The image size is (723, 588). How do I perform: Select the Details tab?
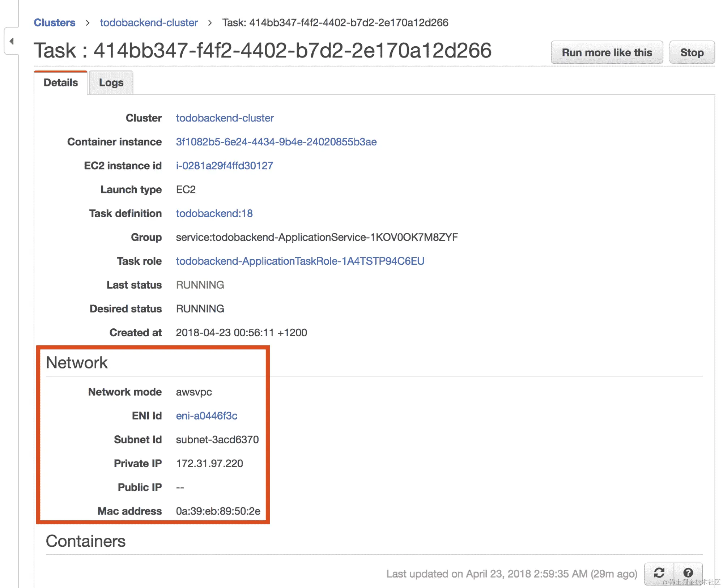60,83
